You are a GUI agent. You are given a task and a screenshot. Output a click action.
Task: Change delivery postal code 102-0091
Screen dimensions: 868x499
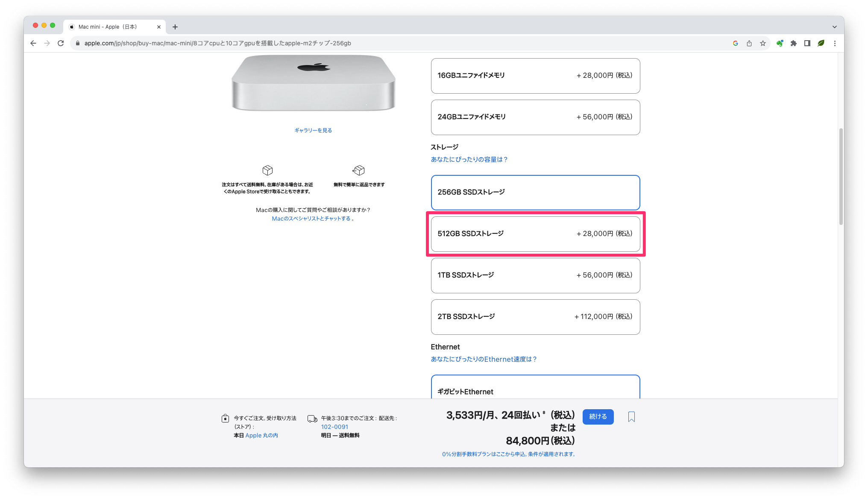pyautogui.click(x=334, y=427)
